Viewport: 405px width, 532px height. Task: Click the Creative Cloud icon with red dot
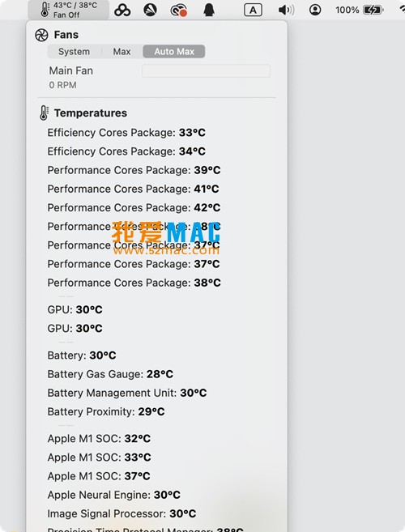178,10
